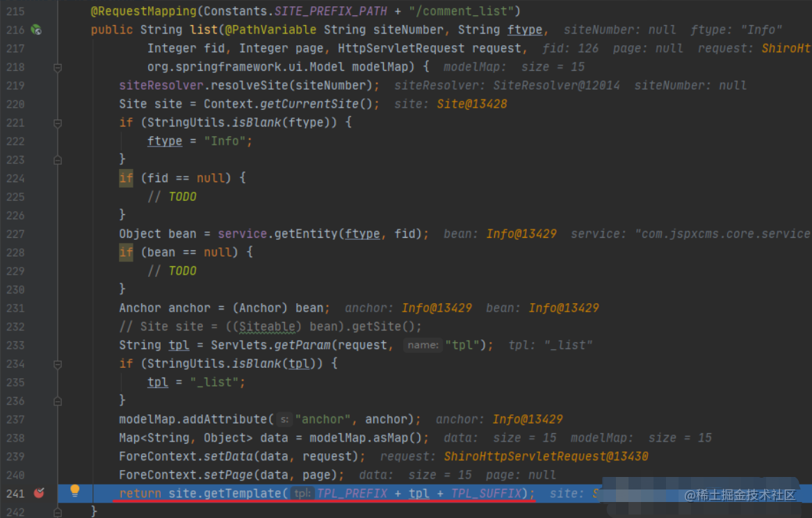Image resolution: width=812 pixels, height=518 pixels.
Task: Click the @RequestMapping annotation
Action: coord(143,11)
